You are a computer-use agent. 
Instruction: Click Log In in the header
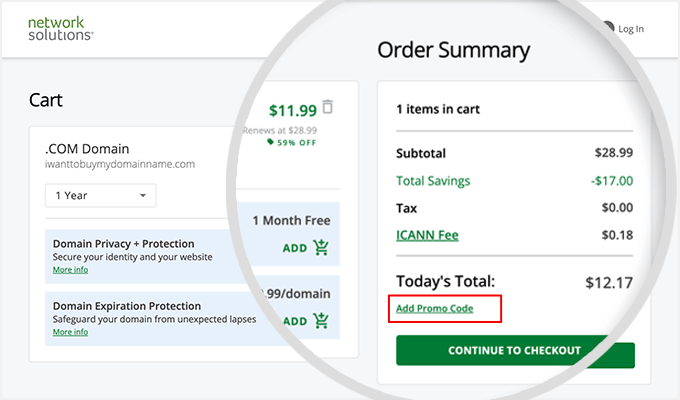(x=631, y=29)
